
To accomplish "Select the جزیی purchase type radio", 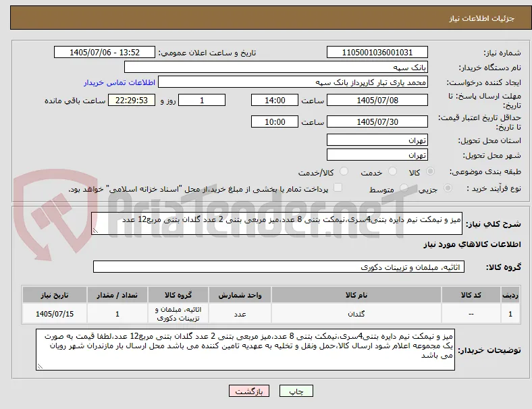I will 448,188.
